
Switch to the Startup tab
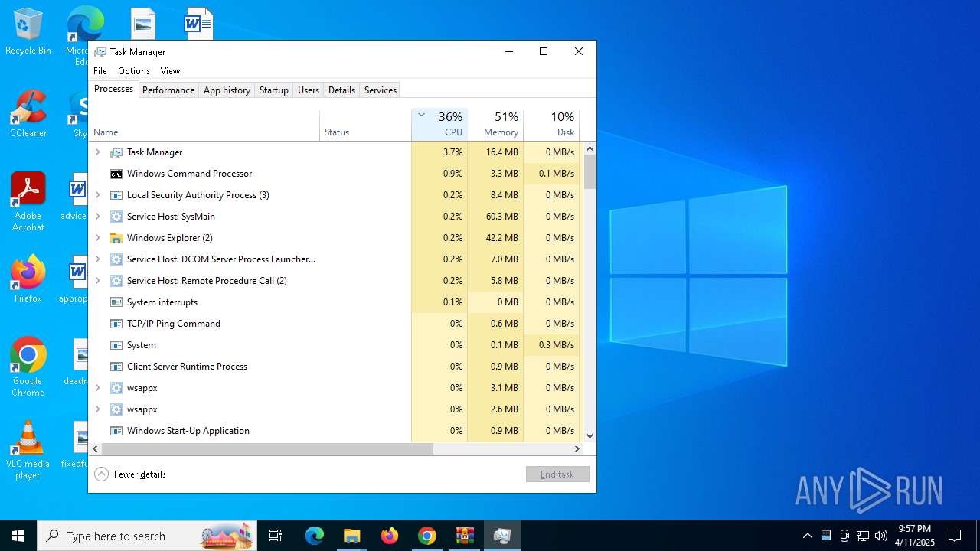(273, 90)
